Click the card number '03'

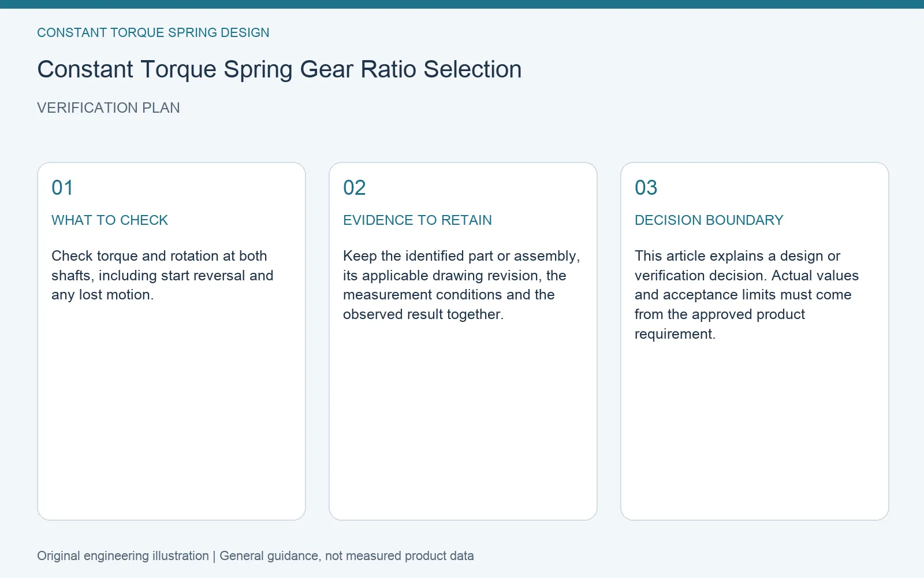646,188
